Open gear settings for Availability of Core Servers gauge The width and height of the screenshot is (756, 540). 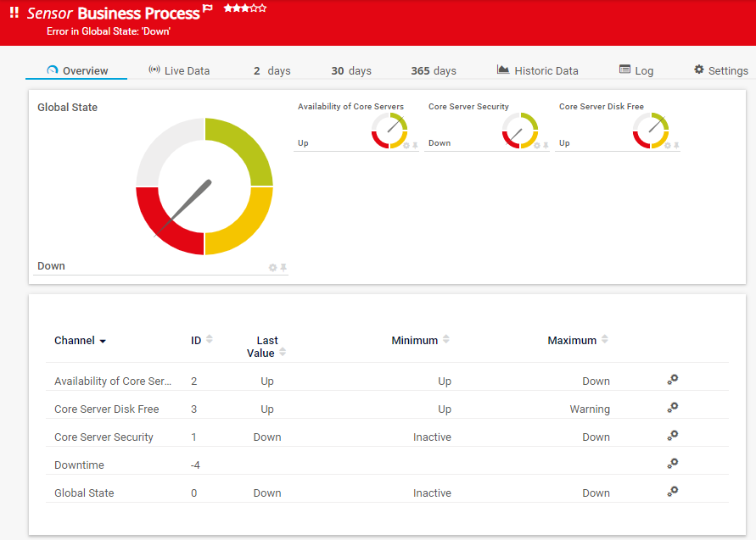[x=406, y=146]
